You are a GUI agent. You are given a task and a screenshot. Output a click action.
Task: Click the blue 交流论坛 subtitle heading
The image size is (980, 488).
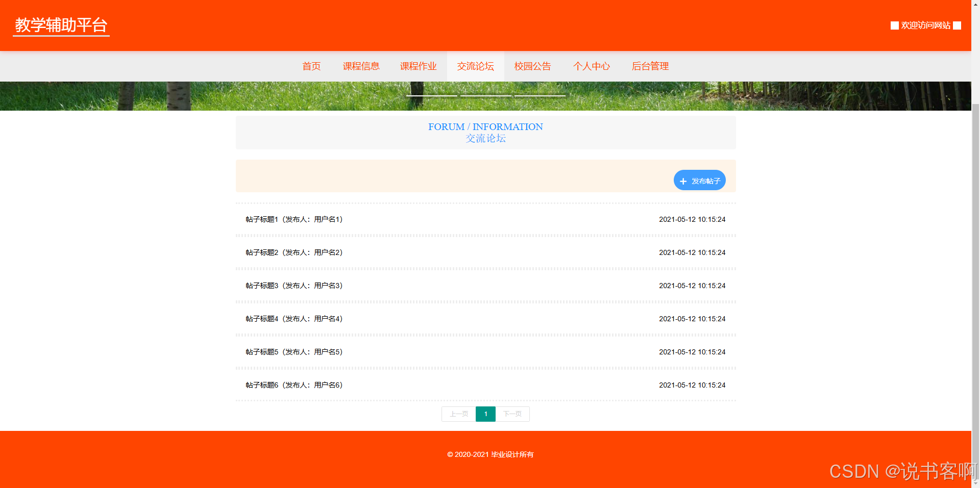(485, 138)
